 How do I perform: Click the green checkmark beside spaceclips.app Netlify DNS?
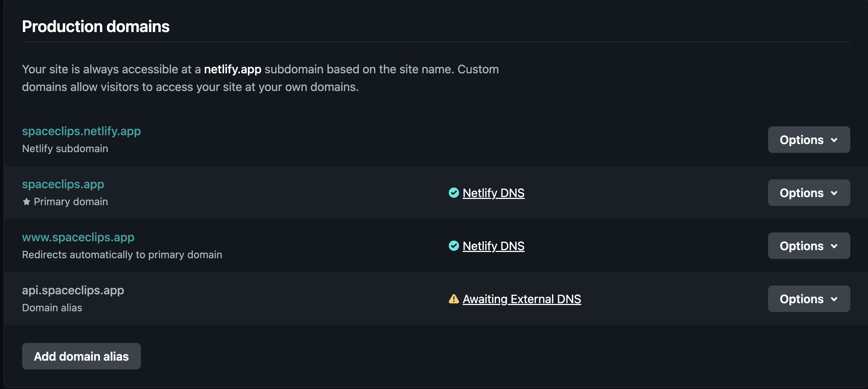pyautogui.click(x=454, y=193)
